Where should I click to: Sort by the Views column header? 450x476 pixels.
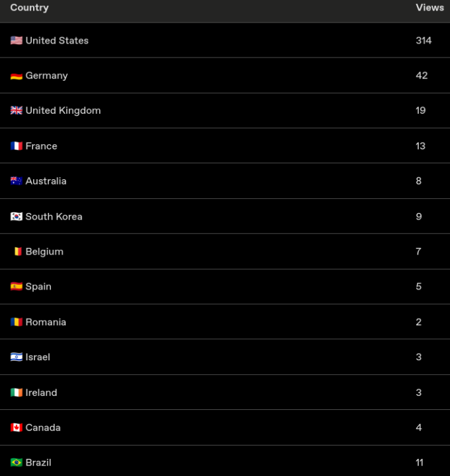point(429,8)
